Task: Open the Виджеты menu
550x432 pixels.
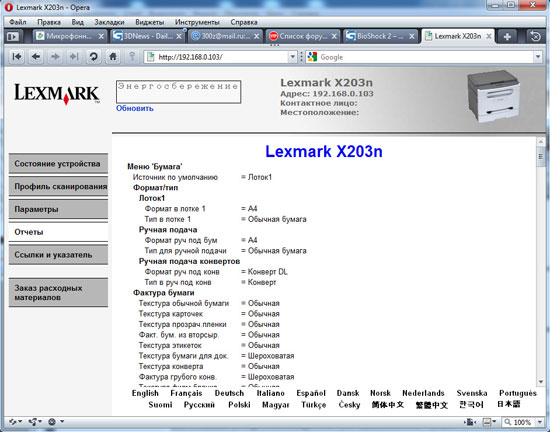Action: point(149,22)
